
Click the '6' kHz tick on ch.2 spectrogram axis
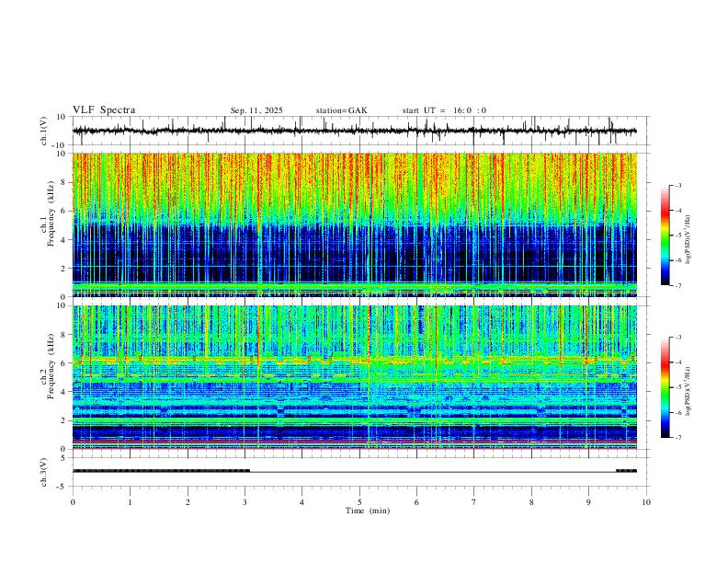63,363
